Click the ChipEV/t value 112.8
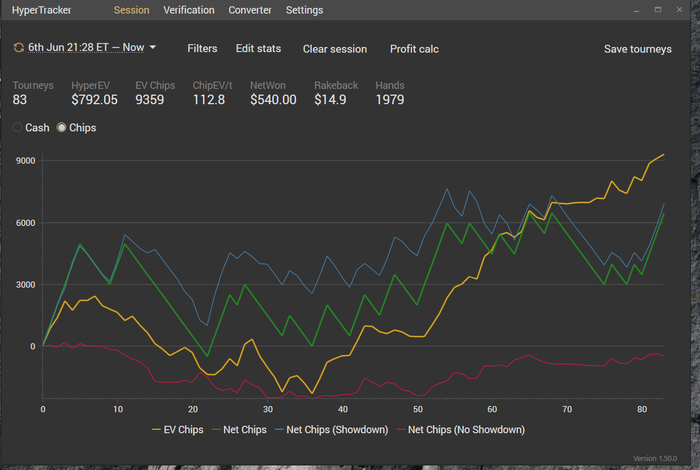 tap(208, 100)
